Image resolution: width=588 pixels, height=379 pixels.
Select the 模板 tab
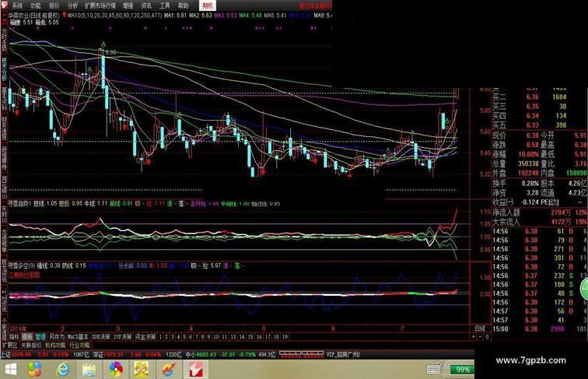tap(27, 337)
